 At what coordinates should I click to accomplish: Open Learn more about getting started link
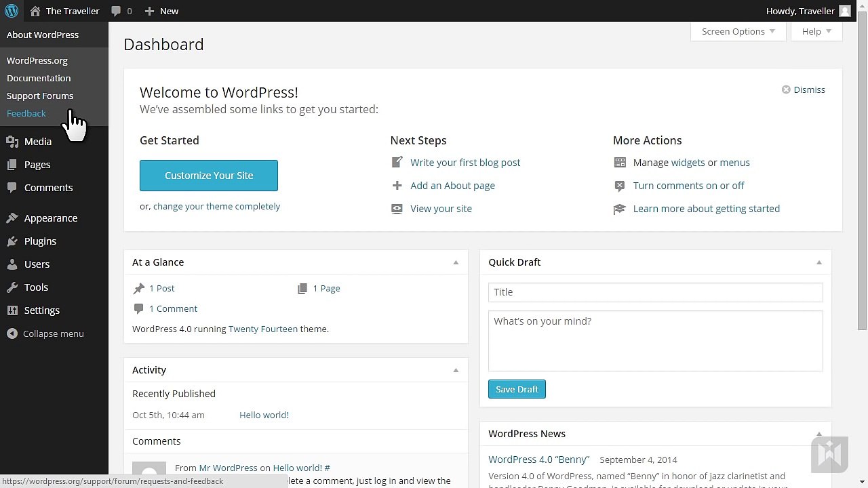[707, 209]
